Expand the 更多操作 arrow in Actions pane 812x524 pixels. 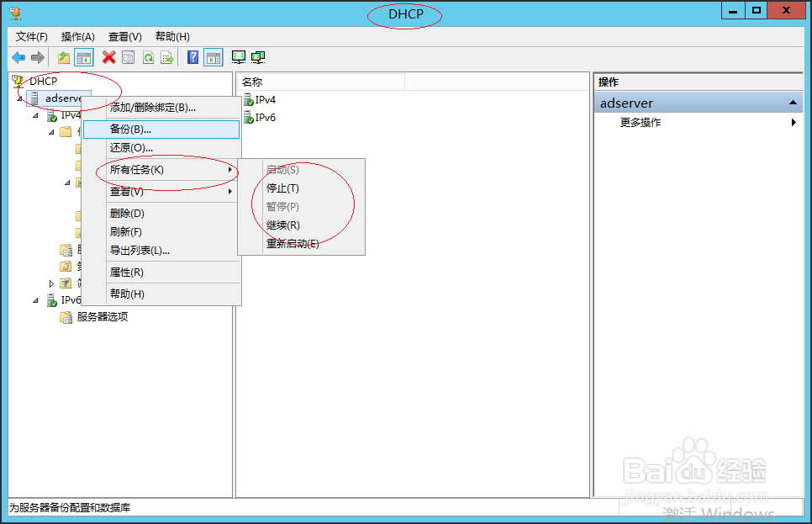tap(794, 121)
